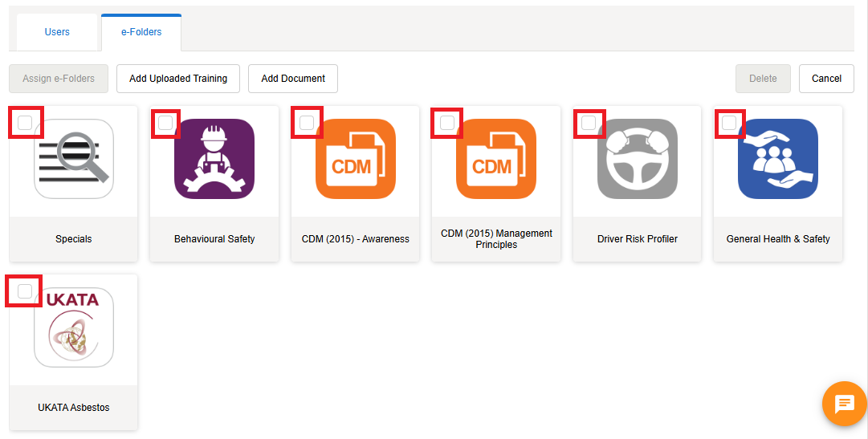
Task: Click the CDM (2015) - Awareness title label
Action: click(356, 239)
